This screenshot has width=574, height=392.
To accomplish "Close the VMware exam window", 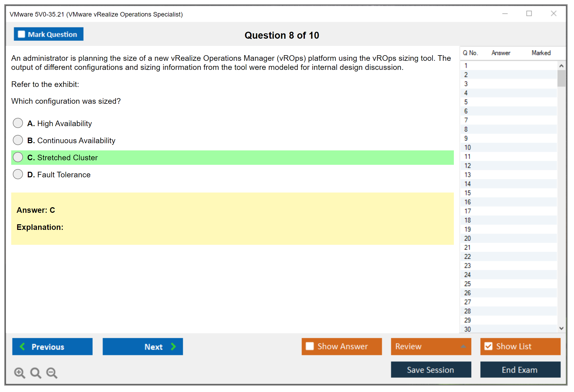I will tap(553, 14).
